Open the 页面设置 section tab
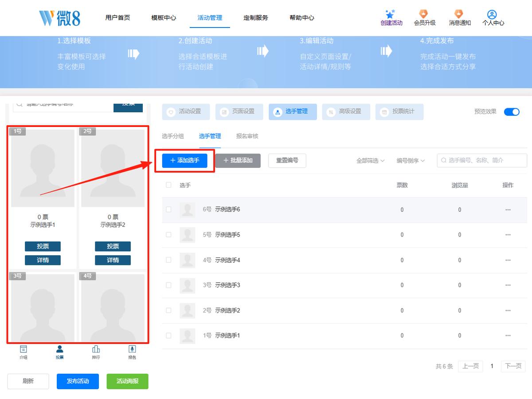Image resolution: width=532 pixels, height=399 pixels. [239, 112]
